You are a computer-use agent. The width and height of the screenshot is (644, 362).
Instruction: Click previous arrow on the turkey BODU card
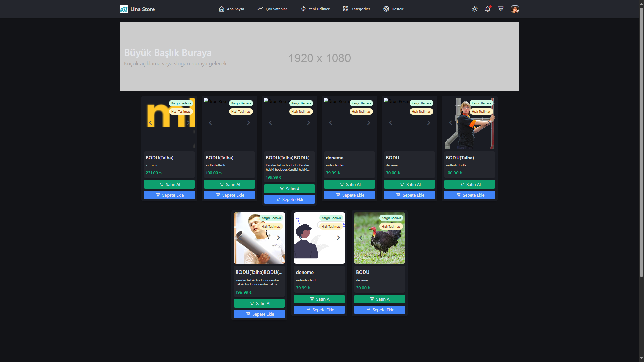(360, 238)
